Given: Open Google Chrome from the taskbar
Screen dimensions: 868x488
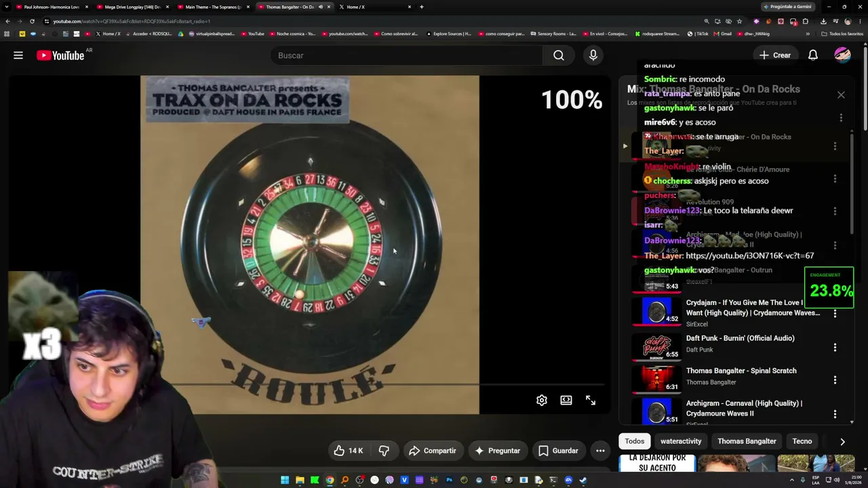Looking at the screenshot, I should pyautogui.click(x=330, y=481).
